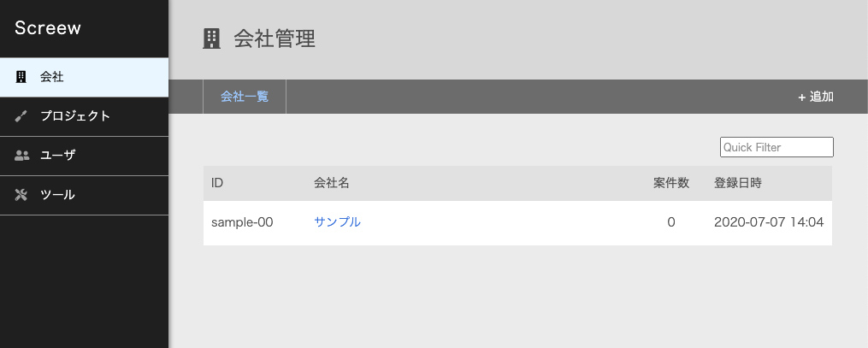Sort by the 登録日時 column header
Viewport: 868px width, 348px height.
(737, 183)
